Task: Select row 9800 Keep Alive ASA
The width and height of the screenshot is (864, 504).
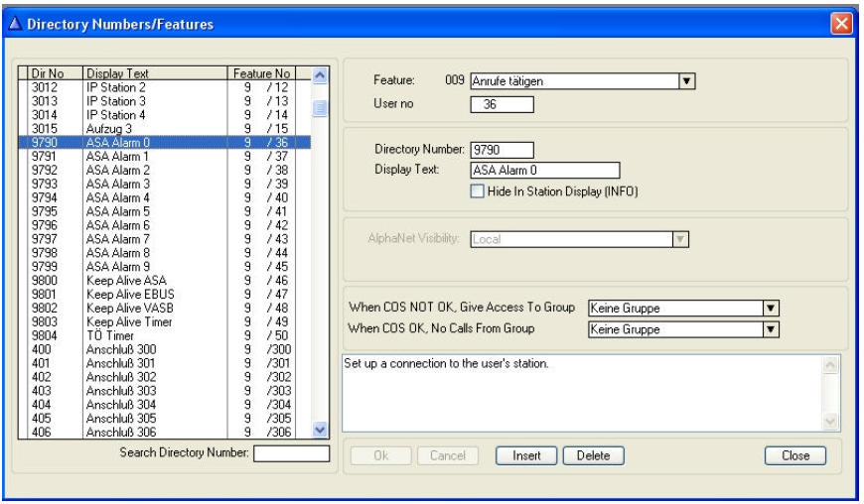Action: tap(165, 281)
